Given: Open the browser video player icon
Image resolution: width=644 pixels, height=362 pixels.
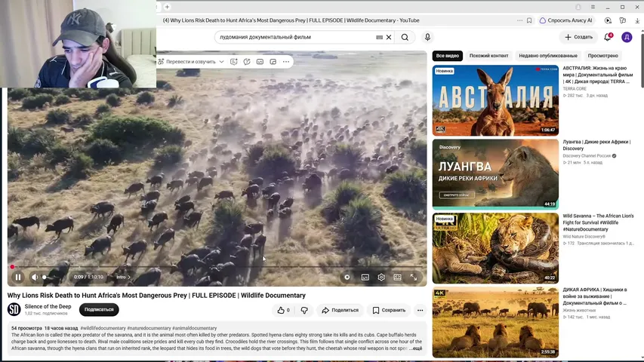Looking at the screenshot, I should click(608, 20).
